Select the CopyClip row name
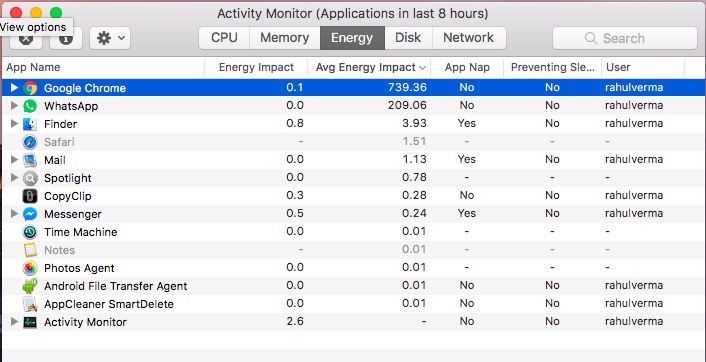706x362 pixels. click(x=68, y=196)
